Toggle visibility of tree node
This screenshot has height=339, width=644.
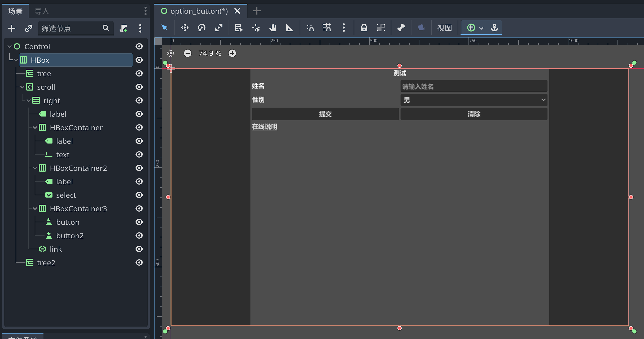(139, 74)
